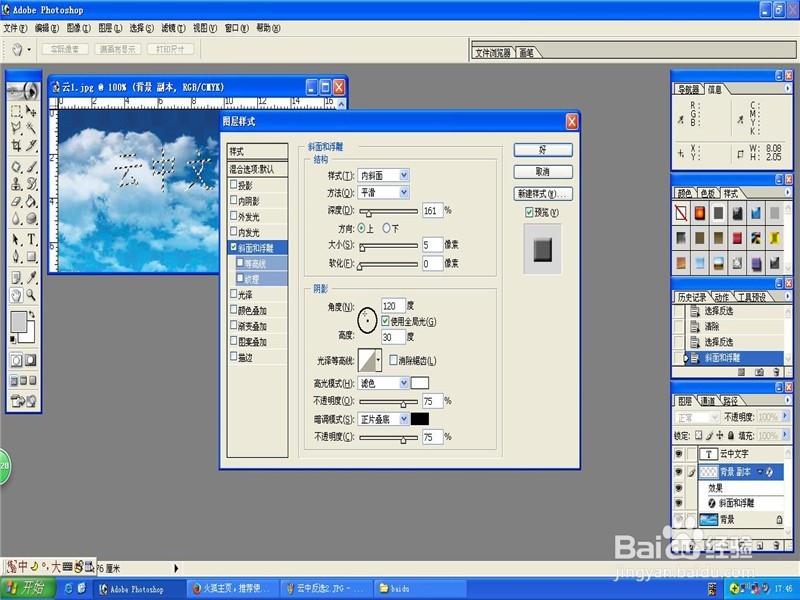Screen dimensions: 800x600
Task: Click 取消 (Cancel) button in Layer Style
Action: pyautogui.click(x=543, y=172)
